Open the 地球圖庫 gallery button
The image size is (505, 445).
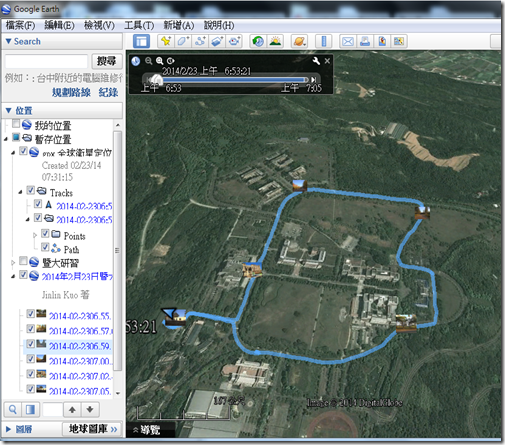coord(92,429)
